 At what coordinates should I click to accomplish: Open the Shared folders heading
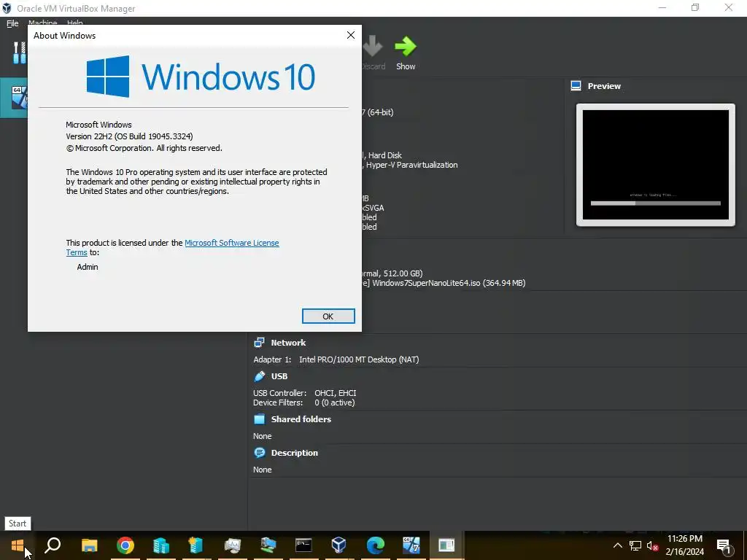coord(301,419)
